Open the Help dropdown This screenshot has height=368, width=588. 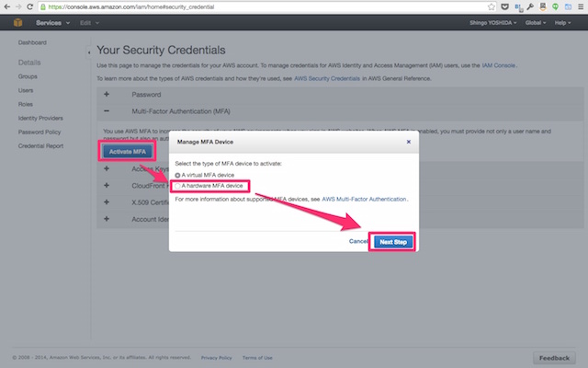coord(562,23)
